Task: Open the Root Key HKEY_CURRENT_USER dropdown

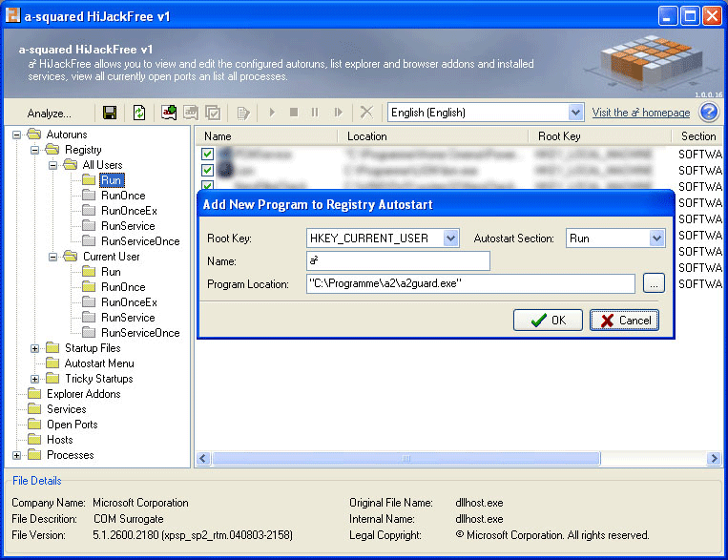Action: pos(450,239)
